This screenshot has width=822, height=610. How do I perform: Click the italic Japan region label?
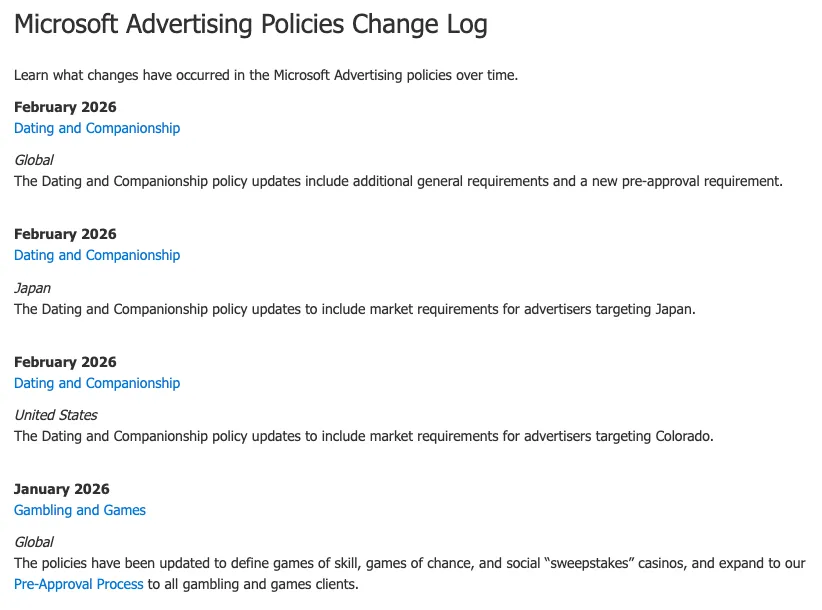click(33, 288)
